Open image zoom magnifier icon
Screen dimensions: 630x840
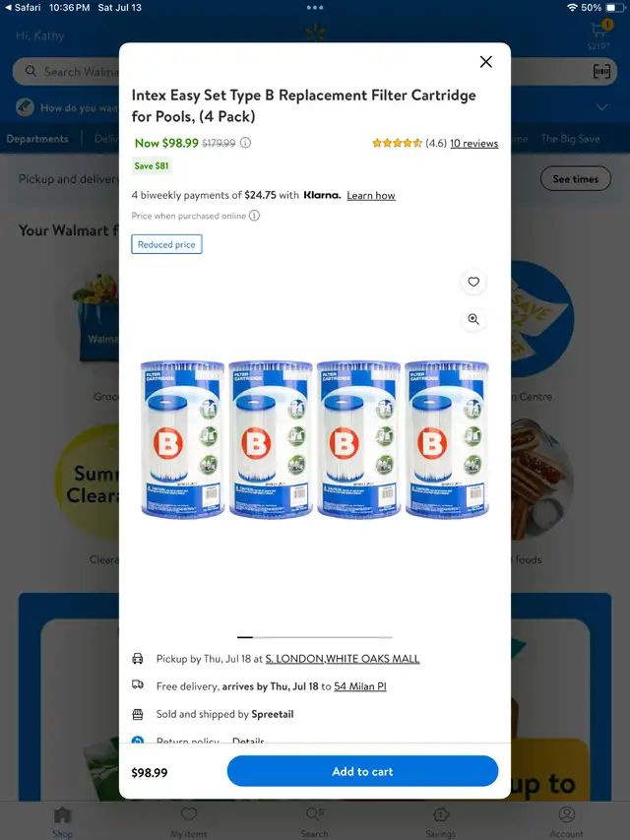coord(473,319)
